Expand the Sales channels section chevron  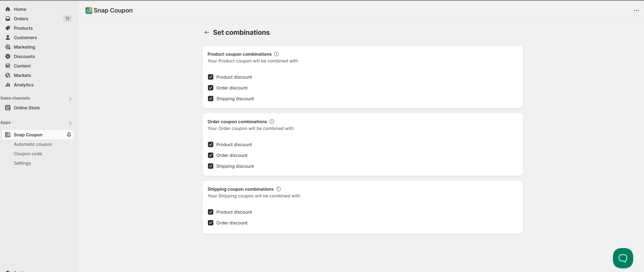tap(70, 99)
